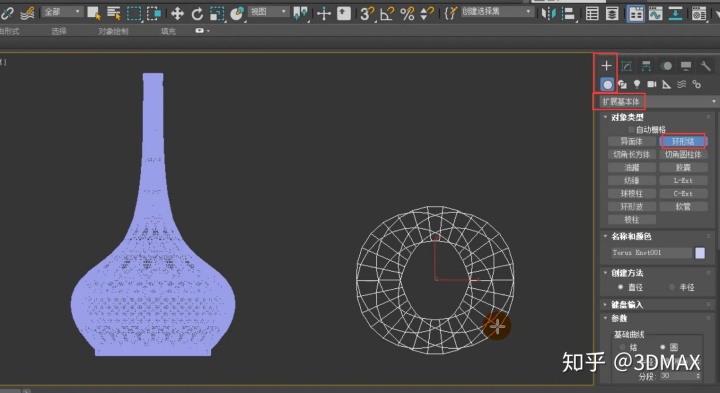The width and height of the screenshot is (720, 393).
Task: Click the 切角圆柱体 object button
Action: coord(683,155)
